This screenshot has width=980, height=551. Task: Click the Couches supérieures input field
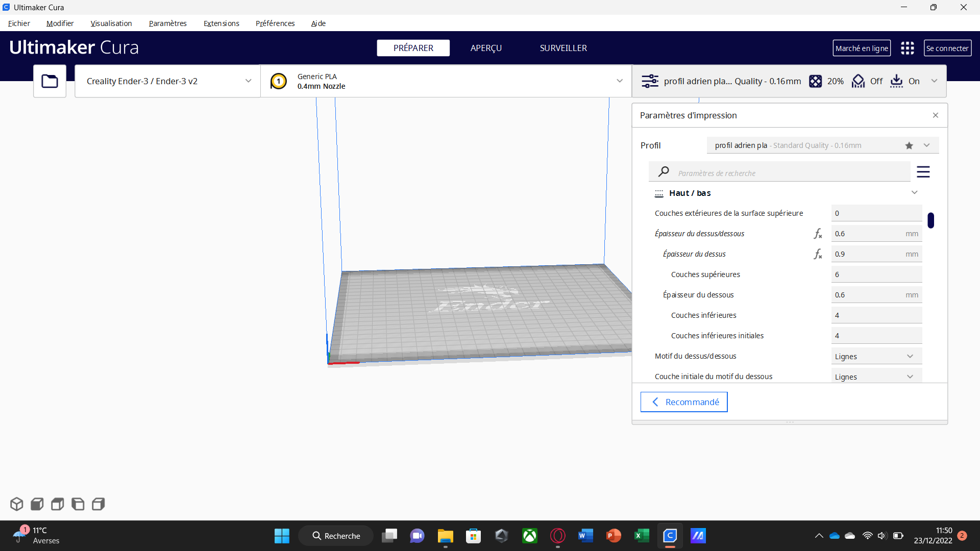click(875, 274)
